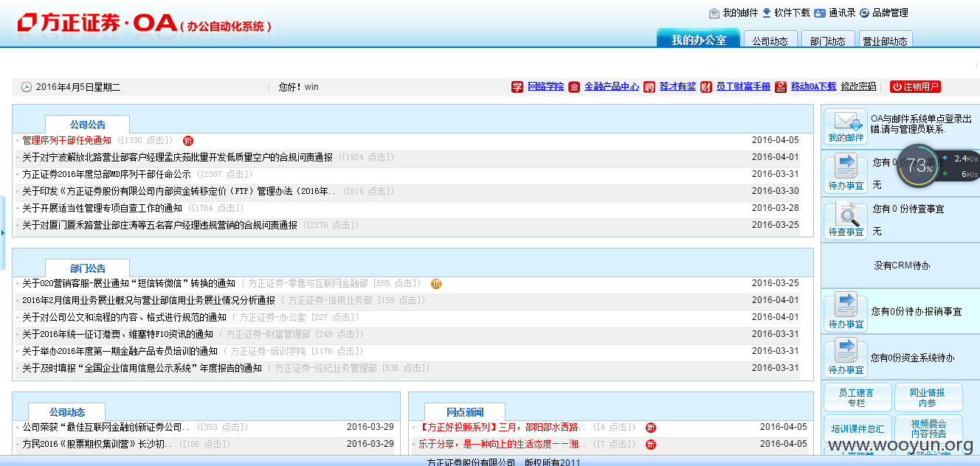Click the 注销用户 logout button

pyautogui.click(x=915, y=86)
